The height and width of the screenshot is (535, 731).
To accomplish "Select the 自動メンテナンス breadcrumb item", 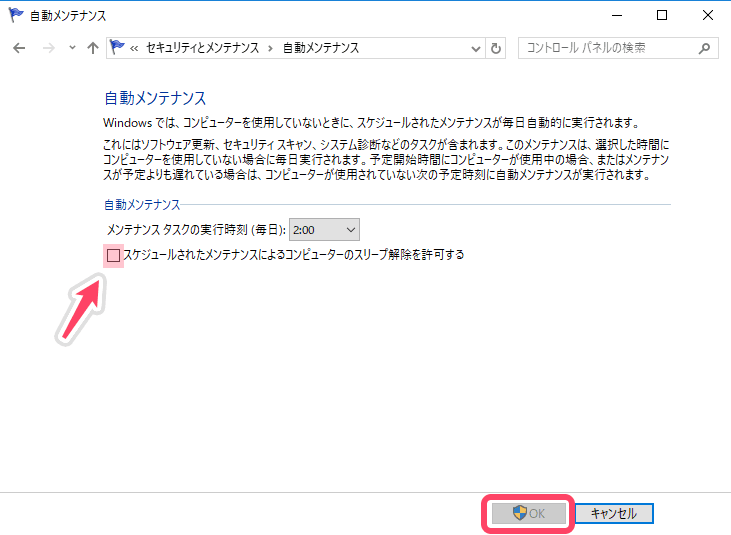I will point(321,48).
